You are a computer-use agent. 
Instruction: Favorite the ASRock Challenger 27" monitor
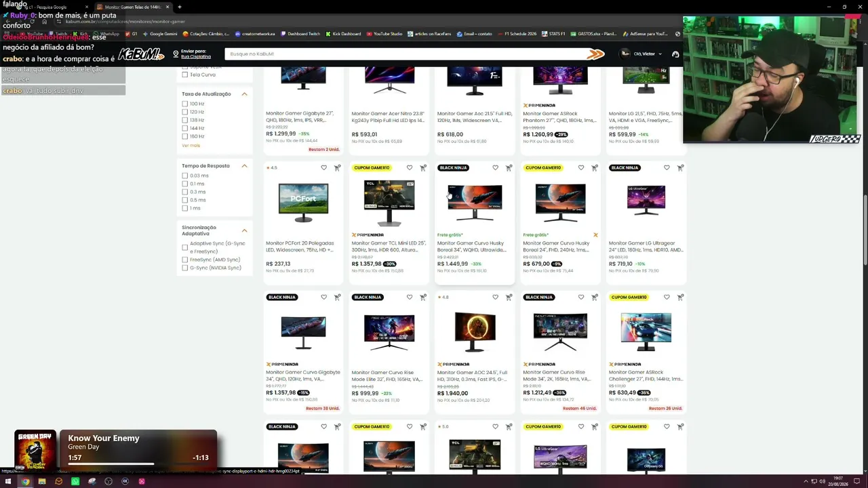coord(667,297)
